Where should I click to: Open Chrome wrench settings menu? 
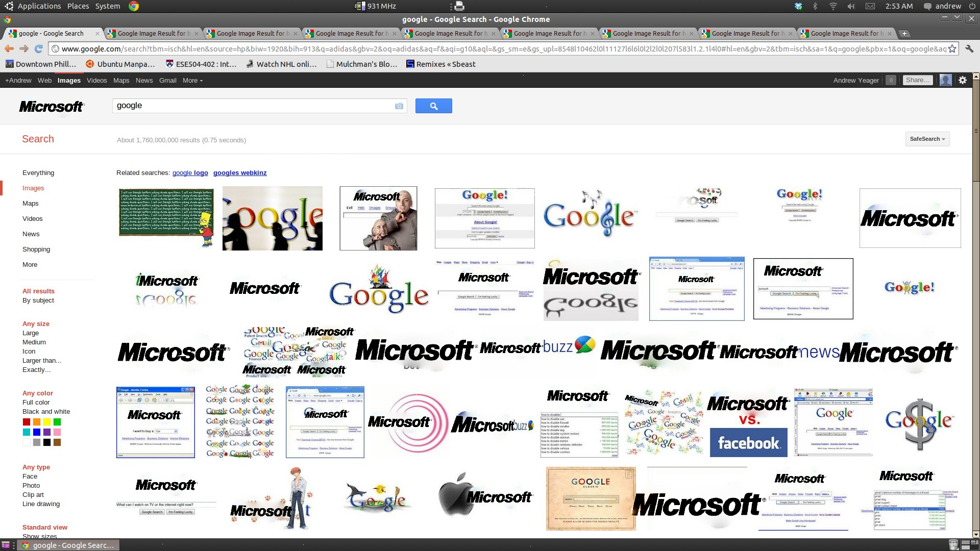969,49
